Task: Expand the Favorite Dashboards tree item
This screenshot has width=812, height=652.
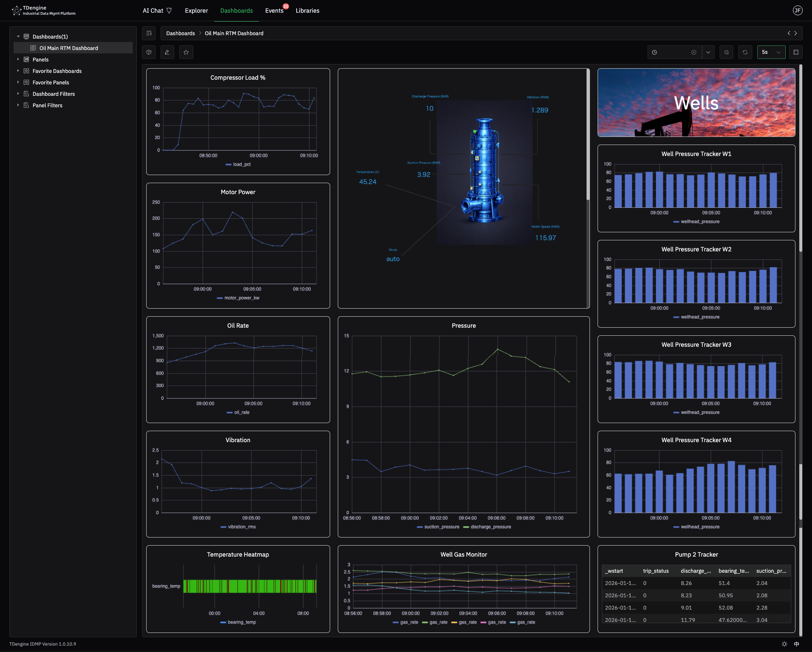Action: point(19,71)
